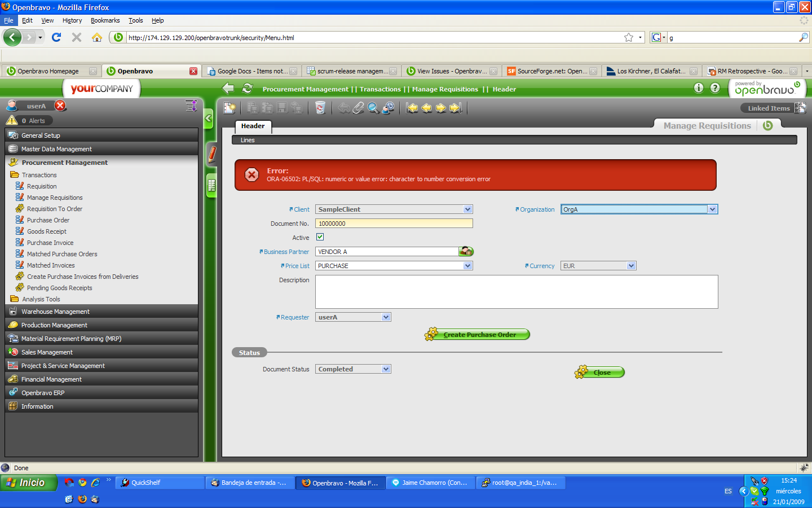This screenshot has height=508, width=812.
Task: Expand the Financial Management section
Action: [101, 379]
